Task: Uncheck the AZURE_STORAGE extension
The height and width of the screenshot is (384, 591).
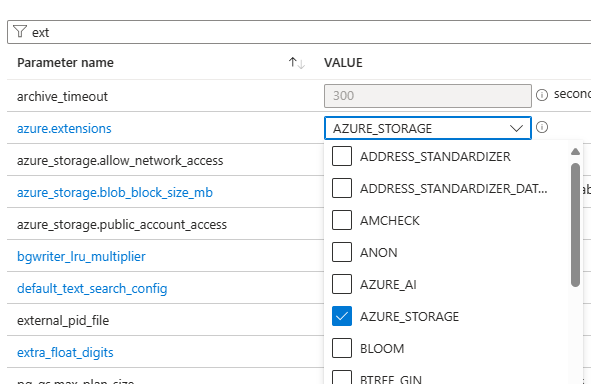Action: coord(342,316)
